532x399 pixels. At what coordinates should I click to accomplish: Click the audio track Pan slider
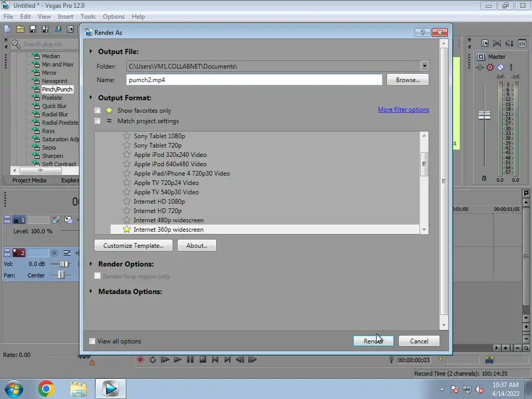click(x=61, y=275)
